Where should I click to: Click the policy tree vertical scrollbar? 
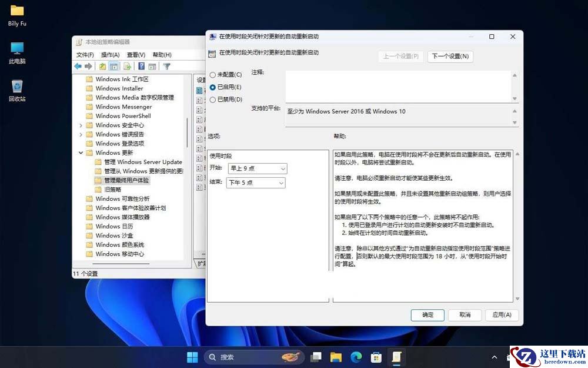coord(187,132)
